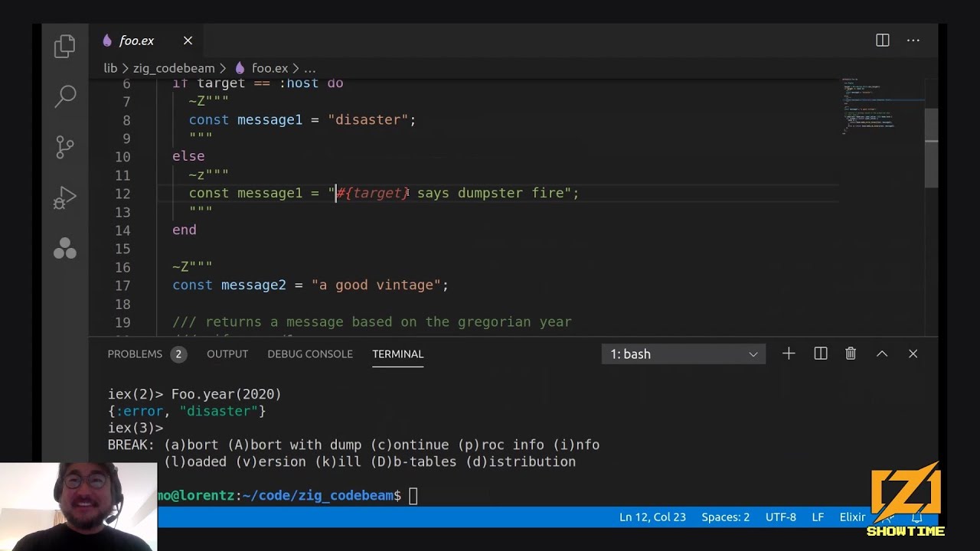Switch to the Debug Console tab
The width and height of the screenshot is (980, 551).
point(310,354)
